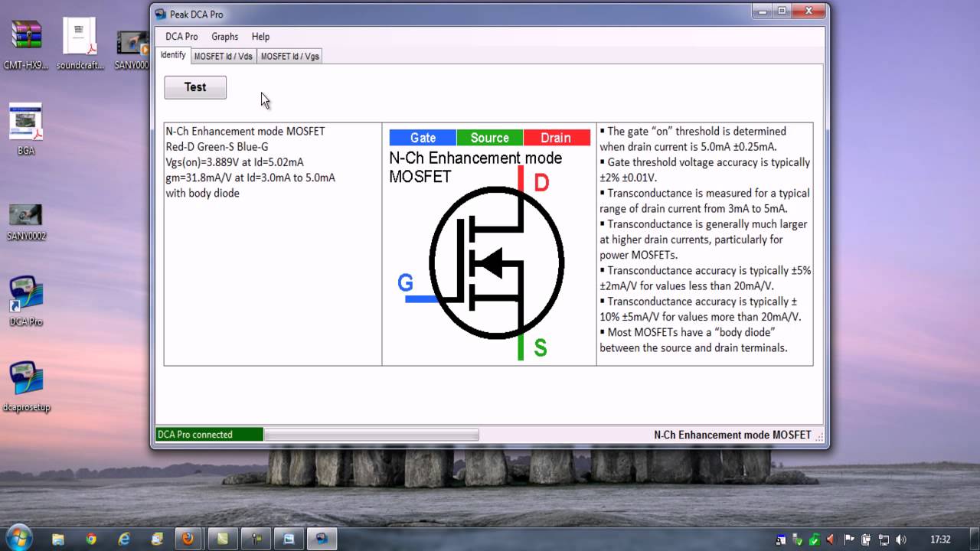The height and width of the screenshot is (551, 980).
Task: Click the status bar 'N-Ch Enhancement mode MOSFET' text
Action: 733,435
